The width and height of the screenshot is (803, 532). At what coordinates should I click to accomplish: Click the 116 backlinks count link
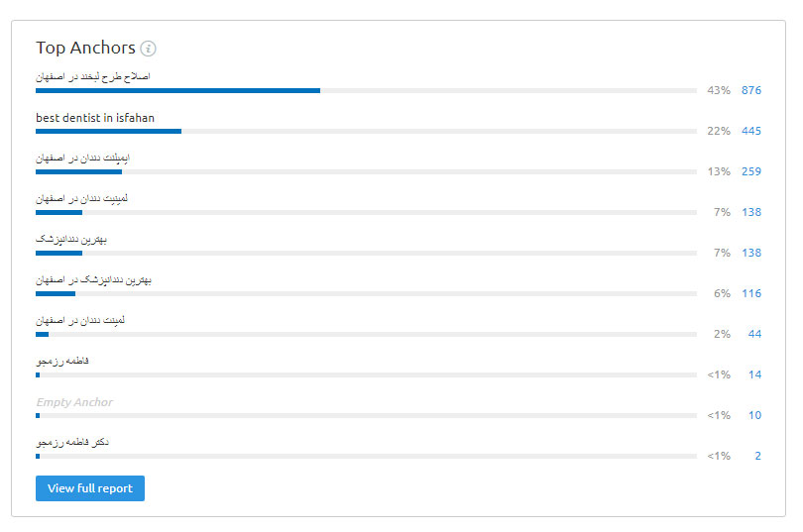[x=751, y=293]
